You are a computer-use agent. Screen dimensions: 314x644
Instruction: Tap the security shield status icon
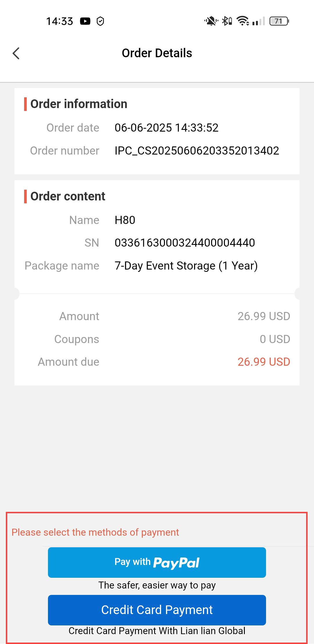click(100, 21)
